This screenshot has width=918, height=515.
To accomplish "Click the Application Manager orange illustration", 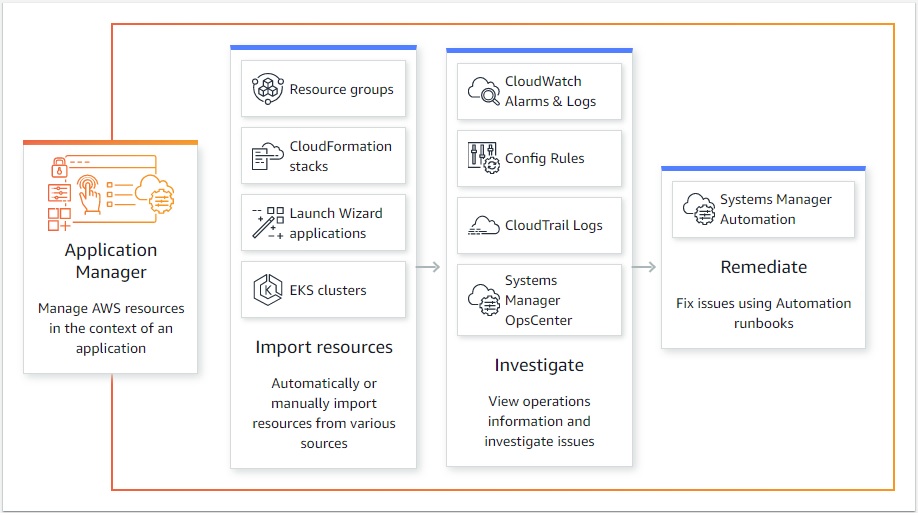I will tap(111, 193).
